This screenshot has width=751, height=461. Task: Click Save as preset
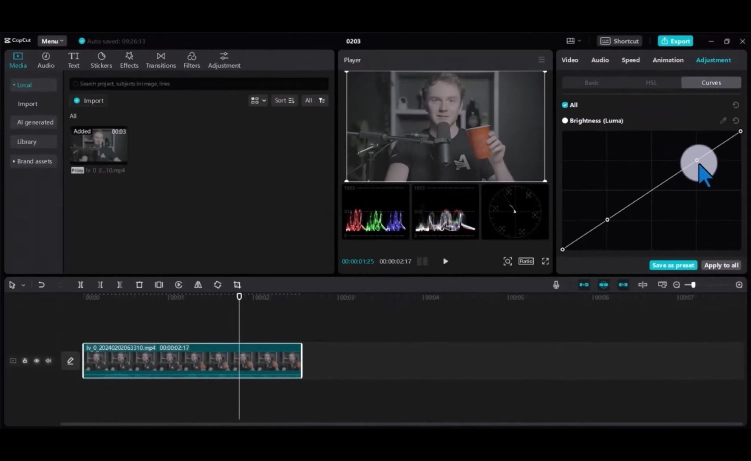[673, 265]
